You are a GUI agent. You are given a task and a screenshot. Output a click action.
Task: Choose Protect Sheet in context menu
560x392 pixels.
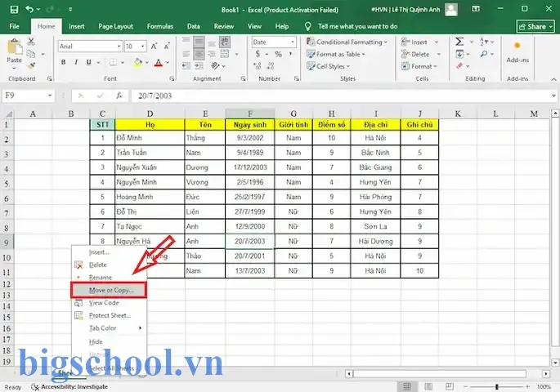tap(109, 315)
